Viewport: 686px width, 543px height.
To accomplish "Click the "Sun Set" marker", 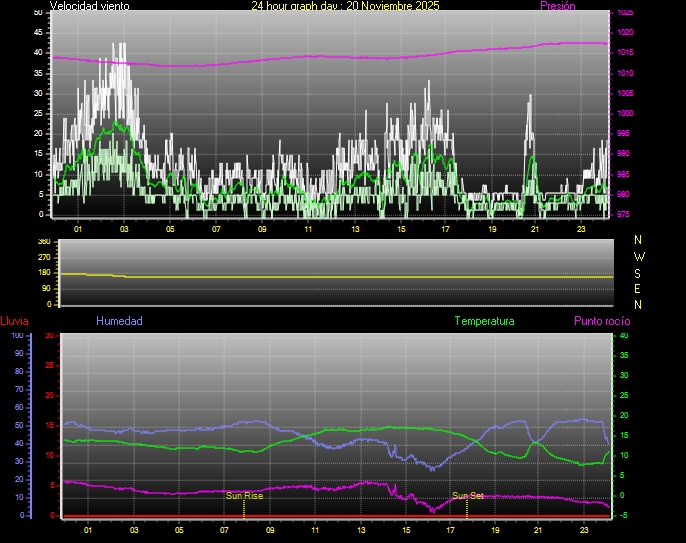I will coord(467,496).
